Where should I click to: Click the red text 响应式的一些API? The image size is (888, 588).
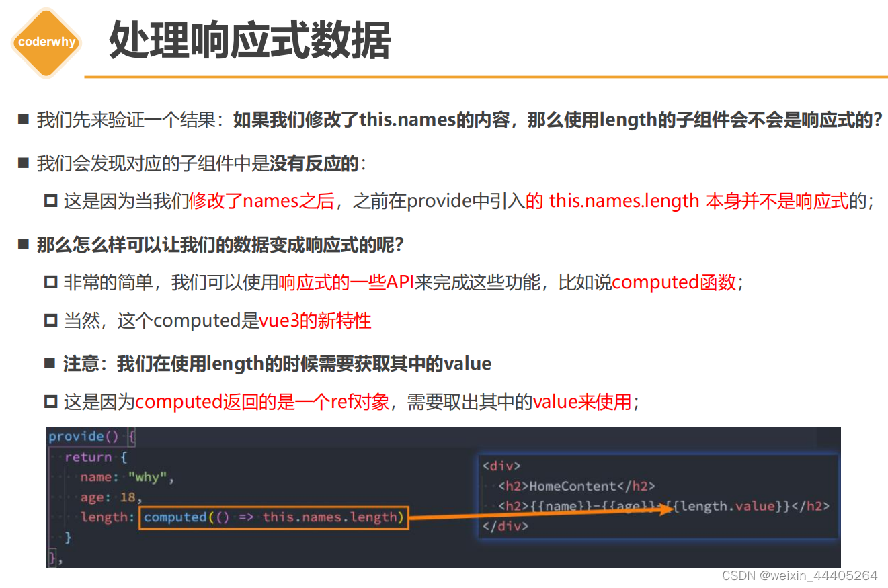[346, 282]
